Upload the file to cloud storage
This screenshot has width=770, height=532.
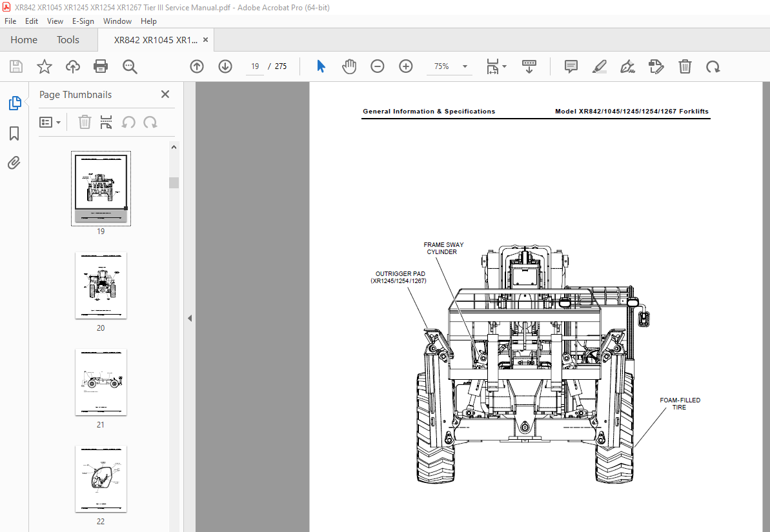tap(73, 66)
